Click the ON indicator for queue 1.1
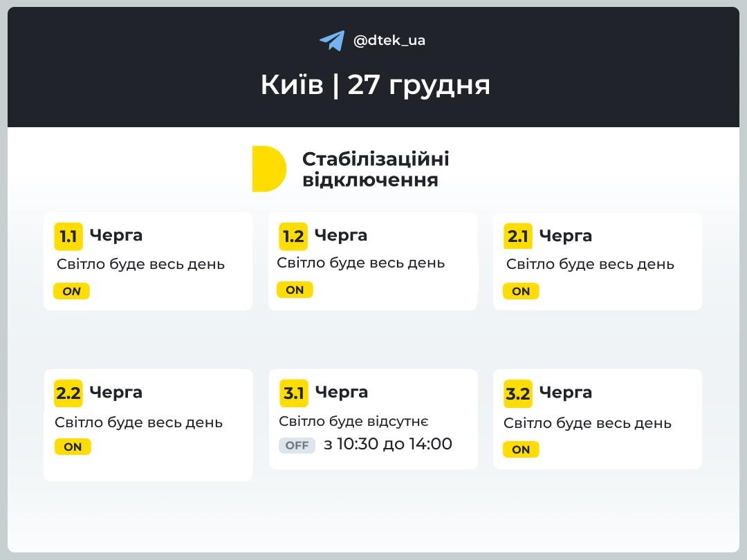Viewport: 747px width, 560px height. point(72,291)
